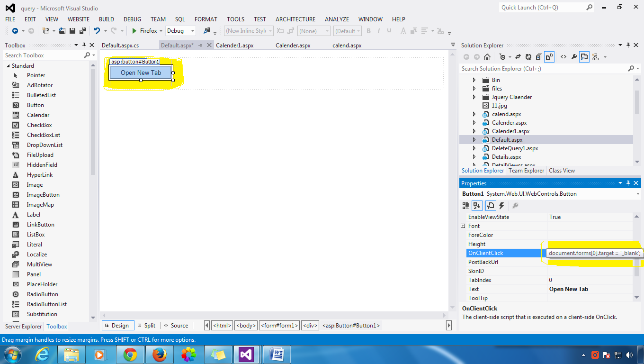Click the <form#form1> tag navigator button
Viewport: 644px width, 364px height.
tap(279, 326)
